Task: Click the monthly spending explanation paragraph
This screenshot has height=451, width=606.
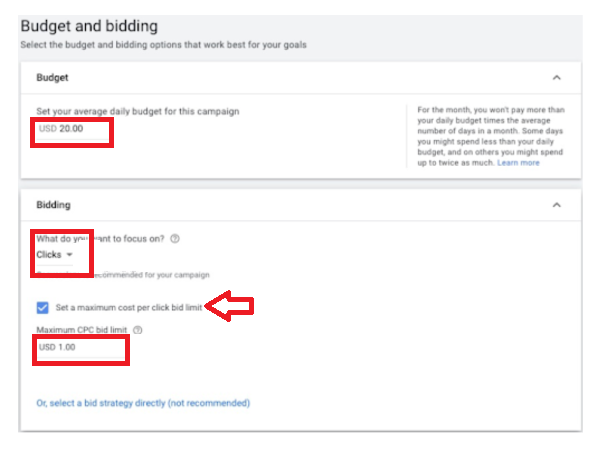Action: coord(491,136)
